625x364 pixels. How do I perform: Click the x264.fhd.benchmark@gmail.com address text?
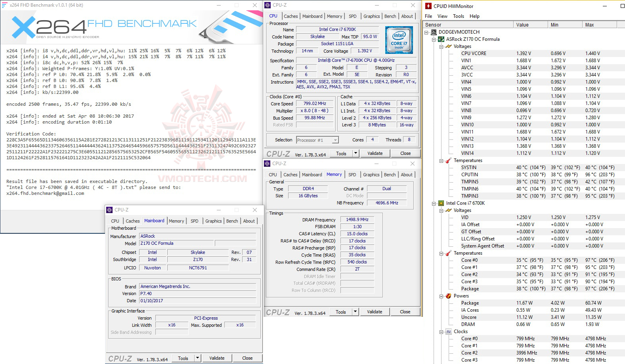pyautogui.click(x=45, y=193)
